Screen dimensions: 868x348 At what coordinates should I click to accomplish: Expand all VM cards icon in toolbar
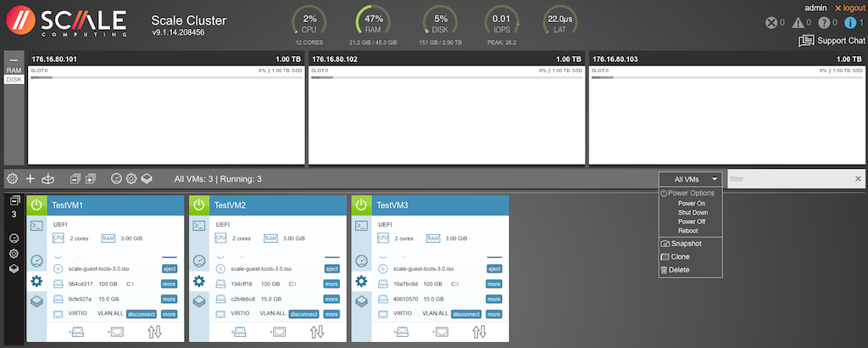click(x=91, y=179)
